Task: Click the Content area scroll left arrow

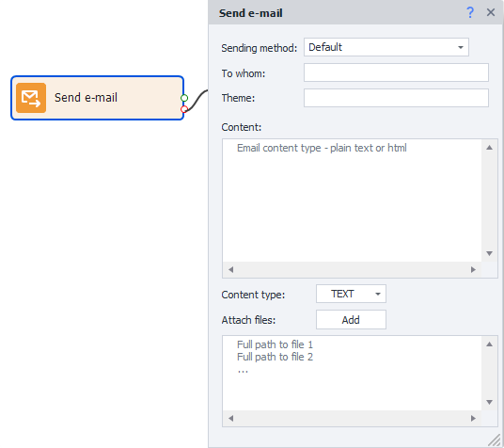Action: coord(230,269)
